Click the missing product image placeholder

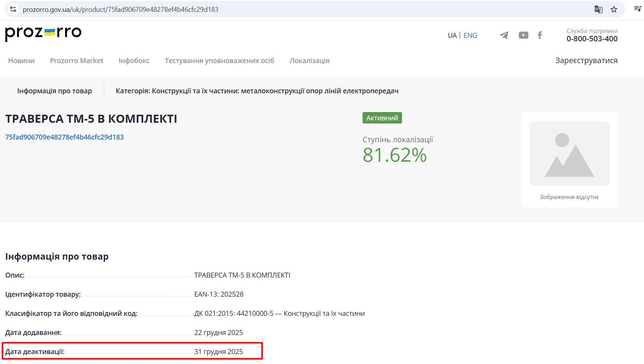click(x=569, y=153)
